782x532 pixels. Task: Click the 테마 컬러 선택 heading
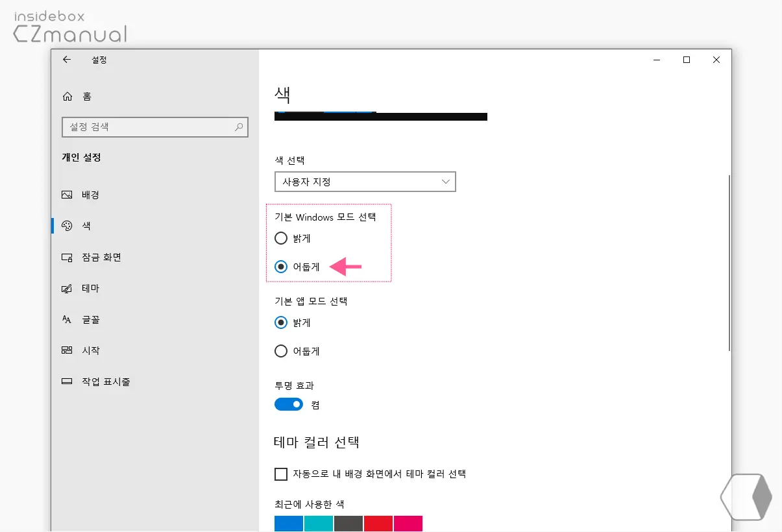(x=317, y=442)
